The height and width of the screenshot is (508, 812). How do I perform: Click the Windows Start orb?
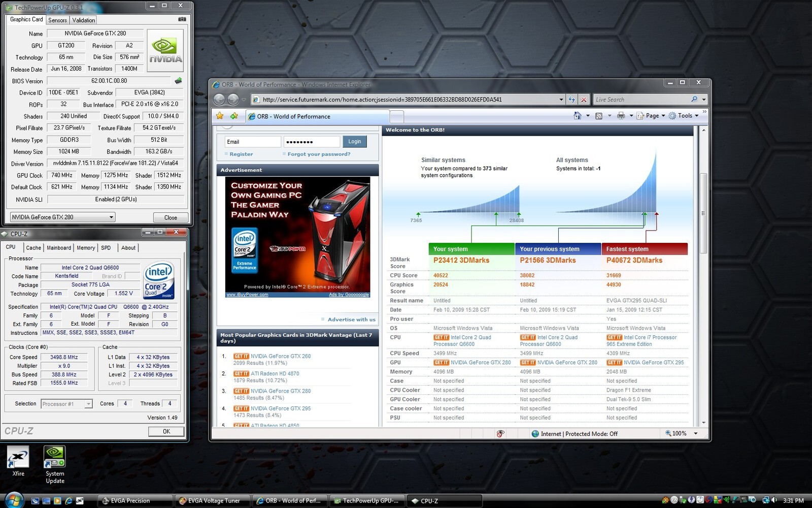point(14,500)
